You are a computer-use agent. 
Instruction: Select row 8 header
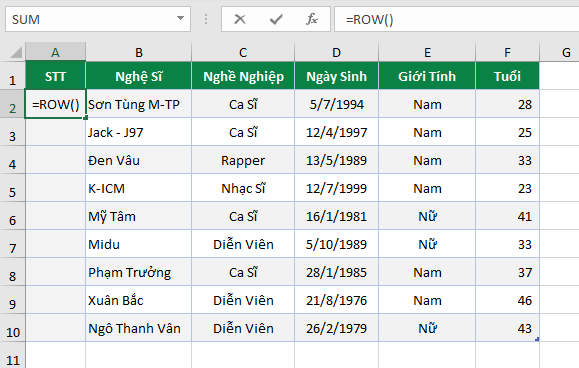point(13,272)
